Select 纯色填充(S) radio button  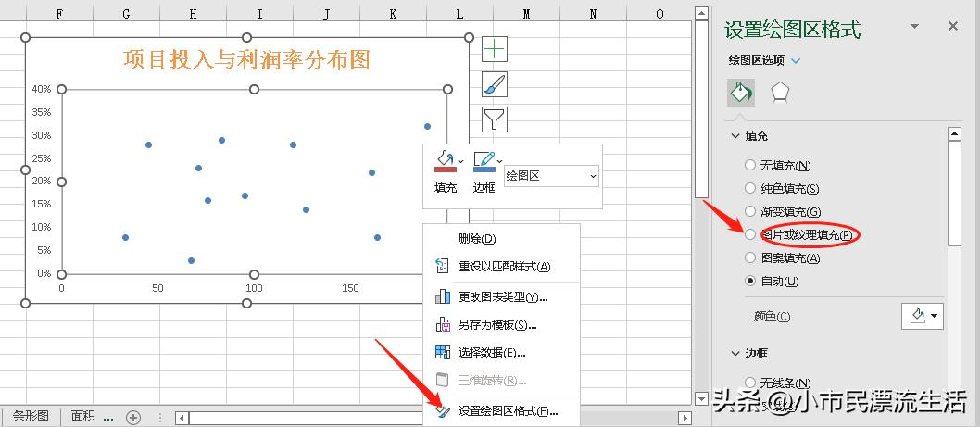pyautogui.click(x=750, y=188)
